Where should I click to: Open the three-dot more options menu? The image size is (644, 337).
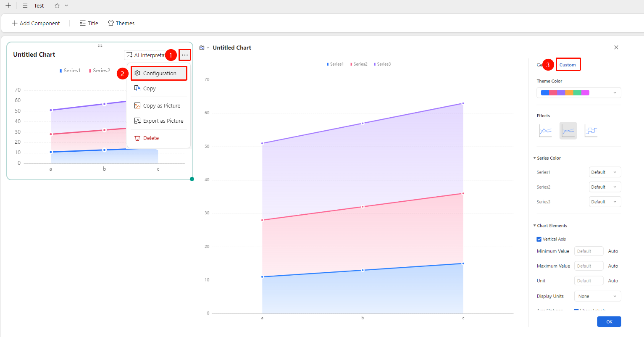[x=185, y=55]
